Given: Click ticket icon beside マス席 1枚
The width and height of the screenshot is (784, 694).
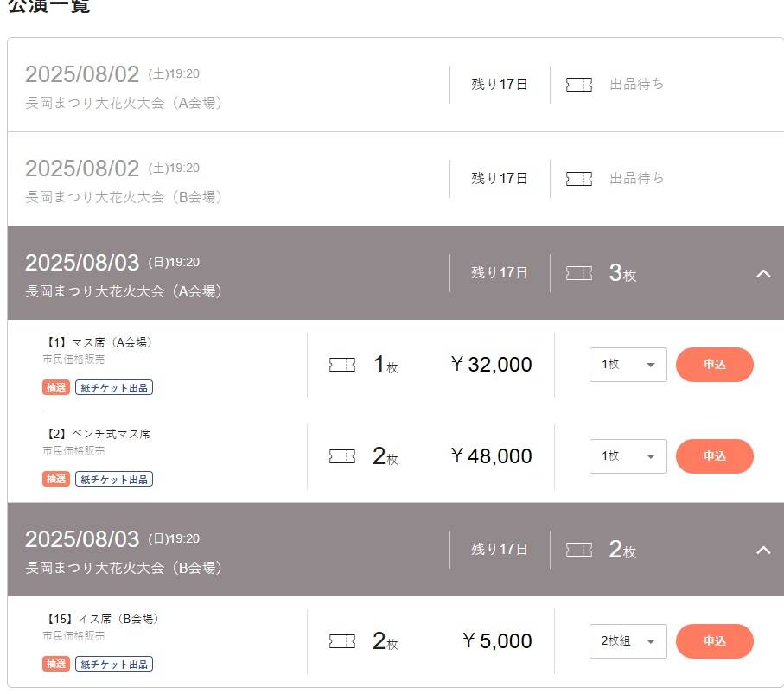Looking at the screenshot, I should point(342,365).
